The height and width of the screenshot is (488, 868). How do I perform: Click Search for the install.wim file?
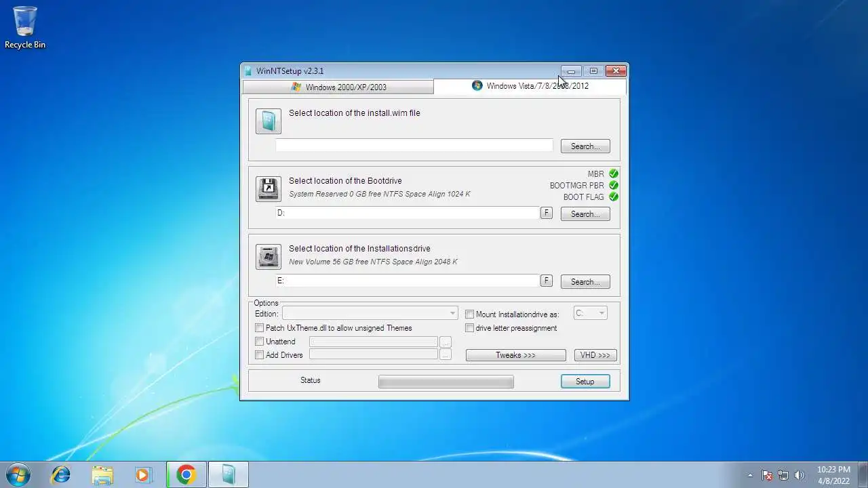[585, 146]
